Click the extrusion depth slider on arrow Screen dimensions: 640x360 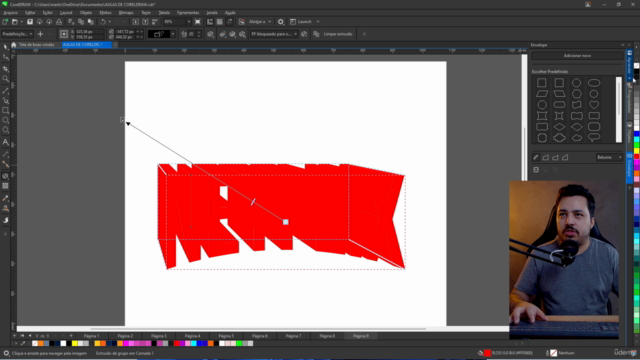[199, 34]
